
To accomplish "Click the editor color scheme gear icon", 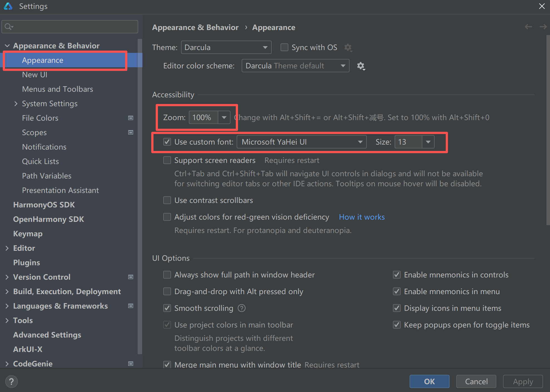I will 361,66.
